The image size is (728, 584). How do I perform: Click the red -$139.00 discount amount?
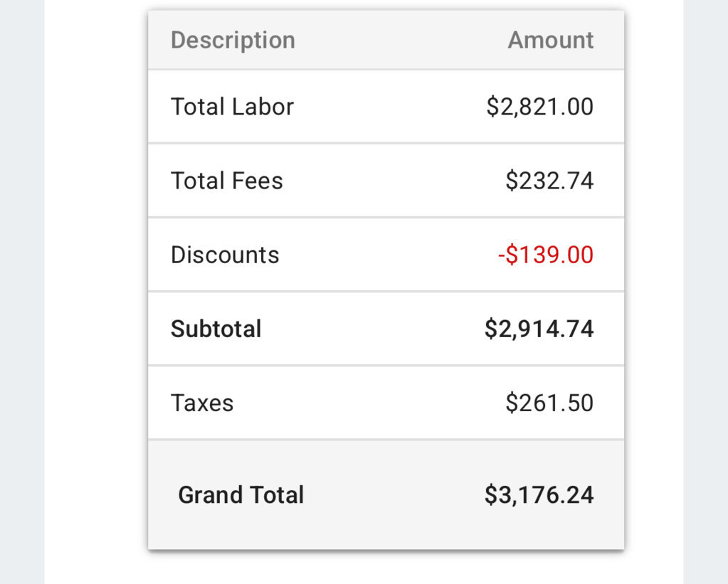tap(546, 255)
